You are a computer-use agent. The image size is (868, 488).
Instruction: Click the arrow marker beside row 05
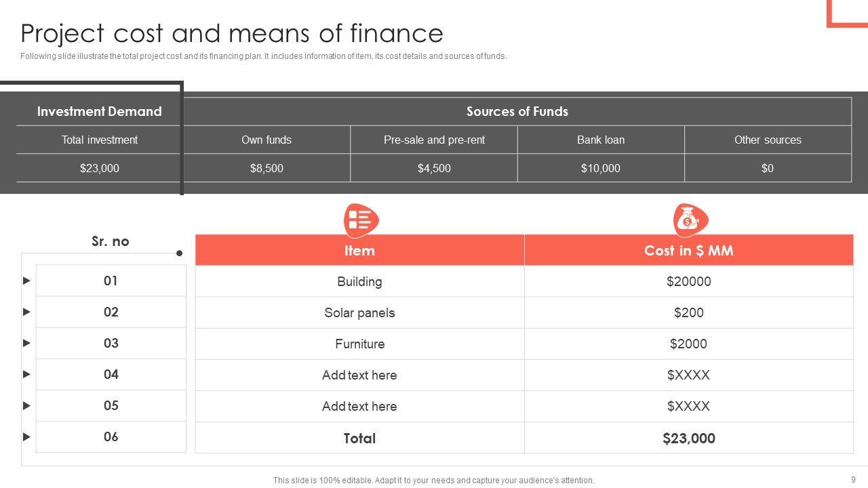tap(26, 405)
